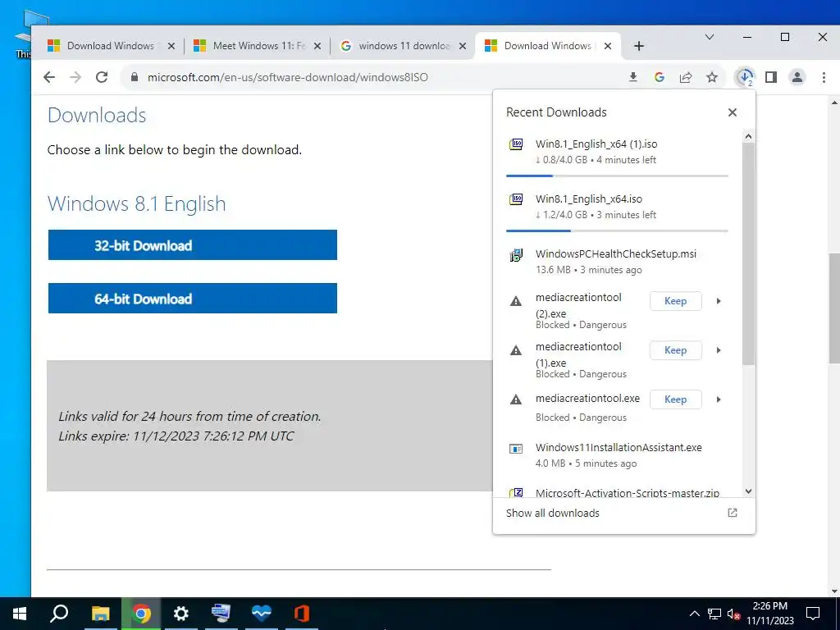Open the Chrome three-dot menu
This screenshot has height=630, width=840.
click(824, 77)
